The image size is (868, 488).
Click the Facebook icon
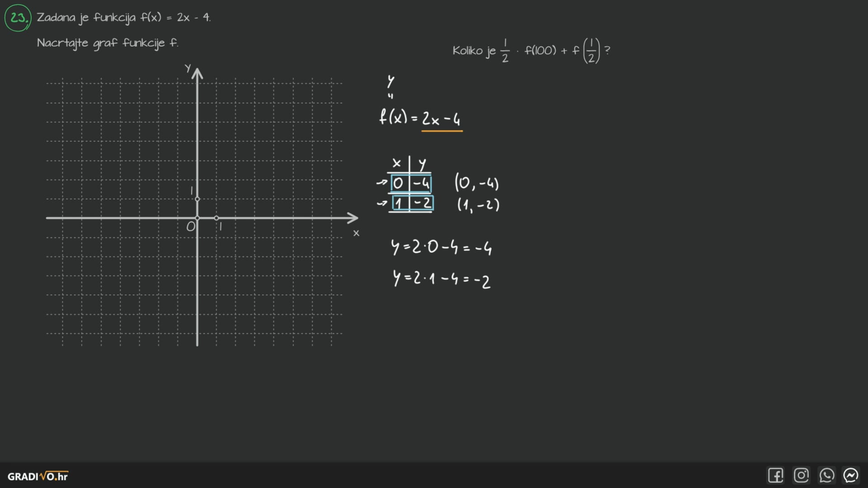point(775,475)
